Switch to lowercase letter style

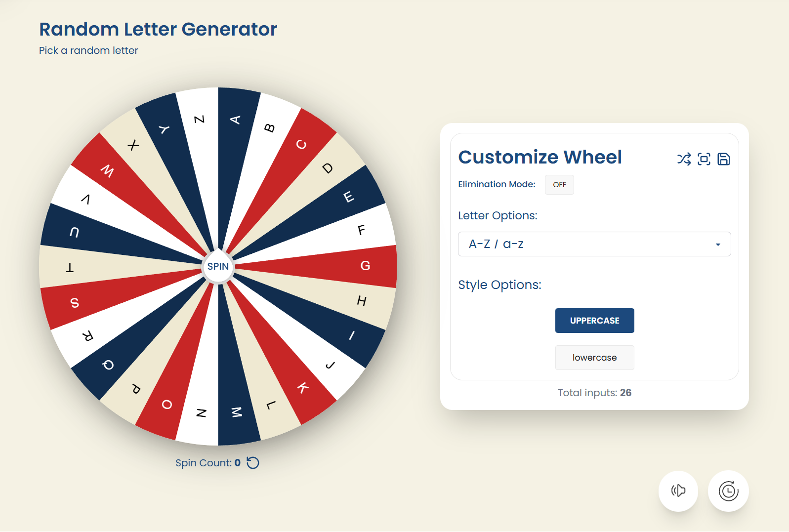[594, 357]
